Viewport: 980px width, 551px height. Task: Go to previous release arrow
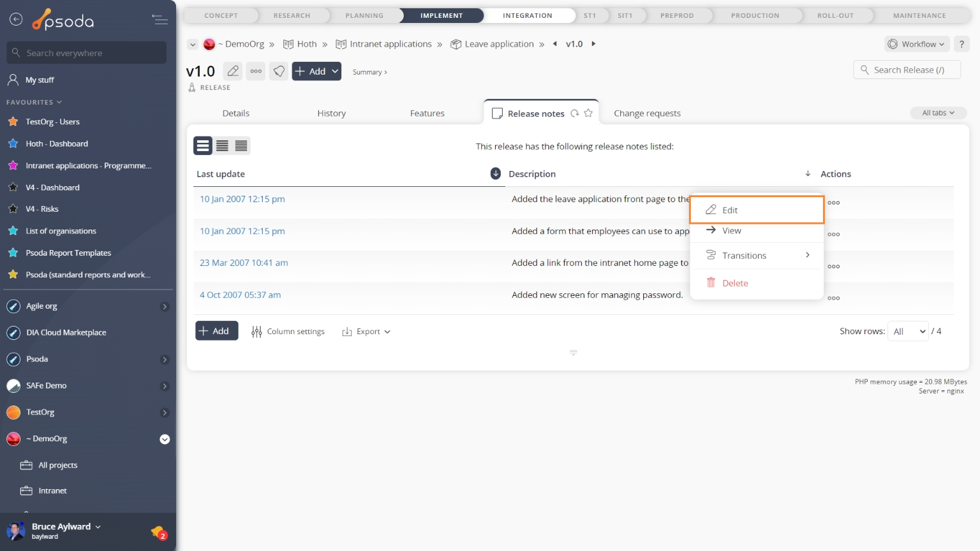coord(554,44)
